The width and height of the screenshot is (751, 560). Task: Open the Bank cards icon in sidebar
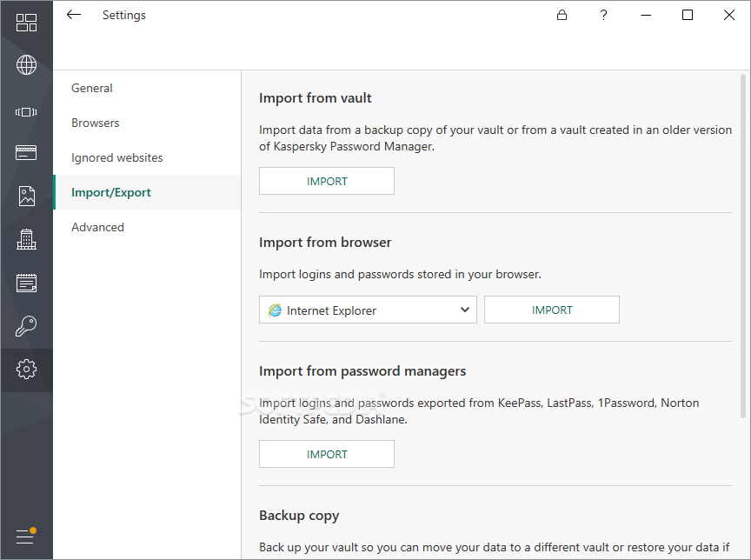[x=26, y=153]
